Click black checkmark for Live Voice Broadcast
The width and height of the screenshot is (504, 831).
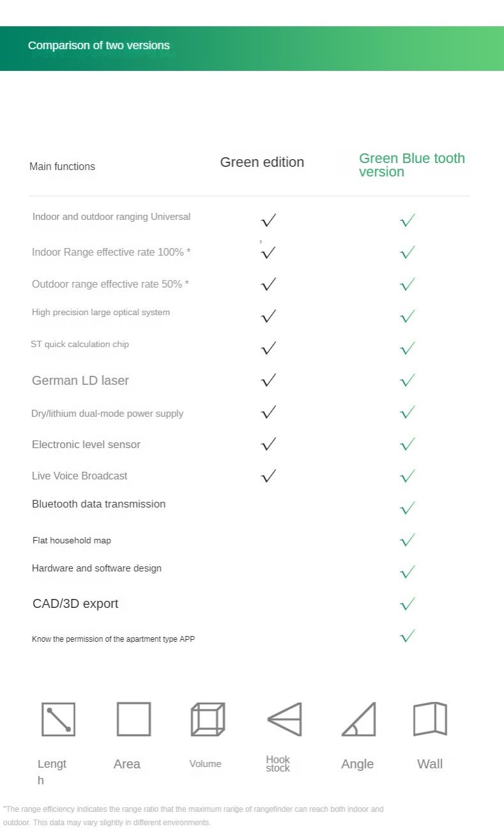[269, 476]
